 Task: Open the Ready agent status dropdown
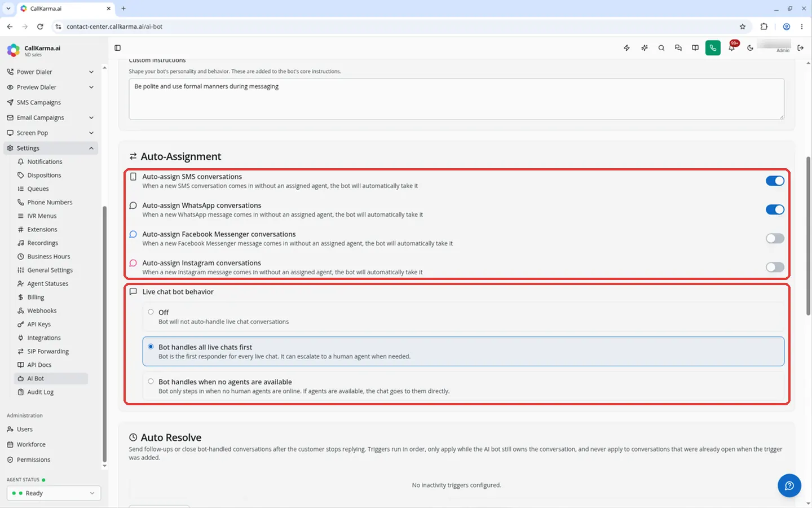[x=54, y=493]
